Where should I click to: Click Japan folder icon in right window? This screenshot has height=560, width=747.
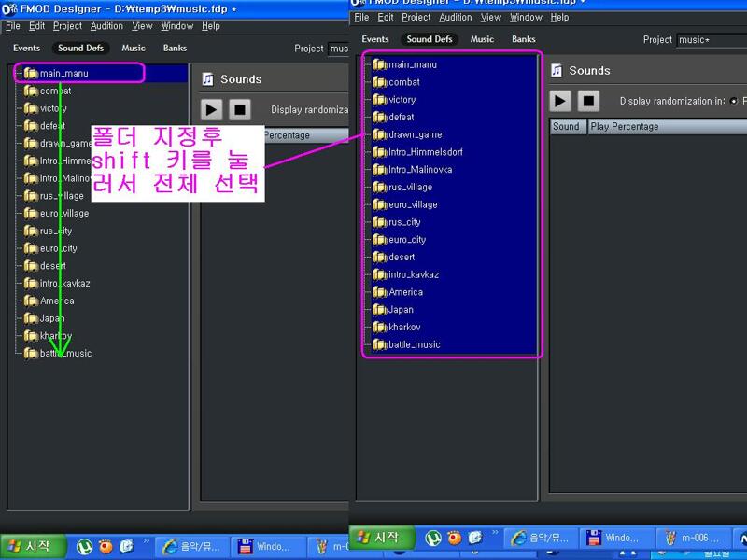pyautogui.click(x=380, y=309)
